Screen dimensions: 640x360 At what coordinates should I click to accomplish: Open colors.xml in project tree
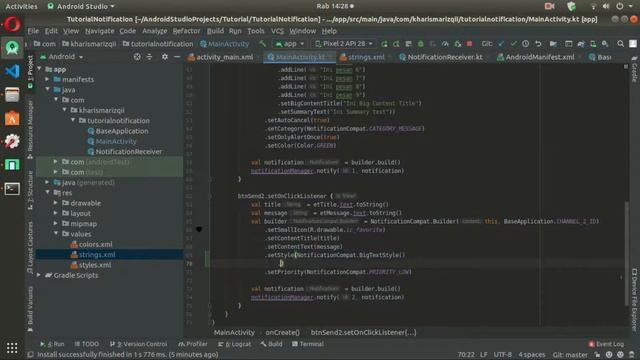(96, 244)
